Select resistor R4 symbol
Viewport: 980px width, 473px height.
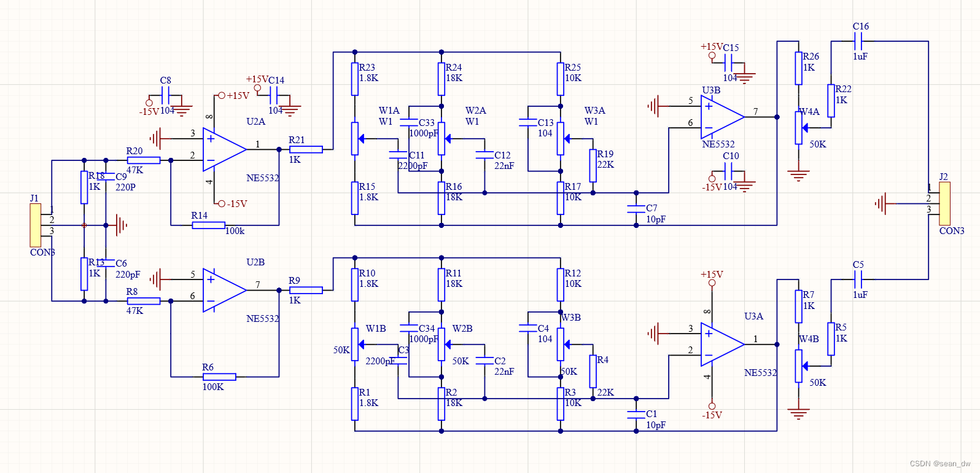(593, 372)
